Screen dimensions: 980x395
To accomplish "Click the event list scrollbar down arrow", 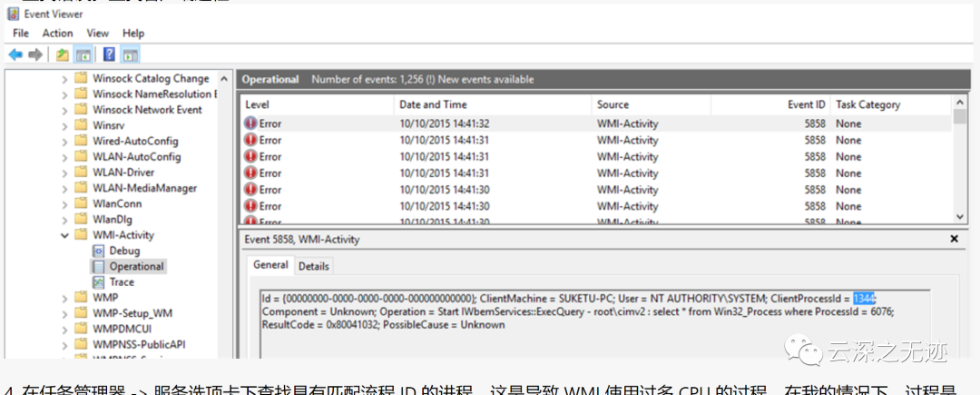I will pos(960,215).
